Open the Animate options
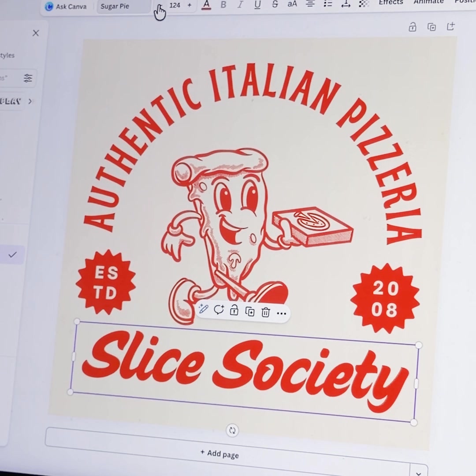Screen dimensions: 476x476 (428, 2)
